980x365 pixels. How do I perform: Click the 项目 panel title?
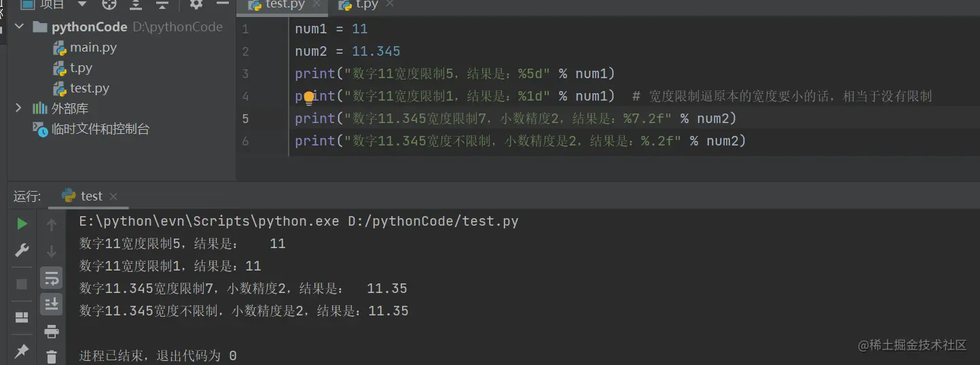tap(52, 4)
